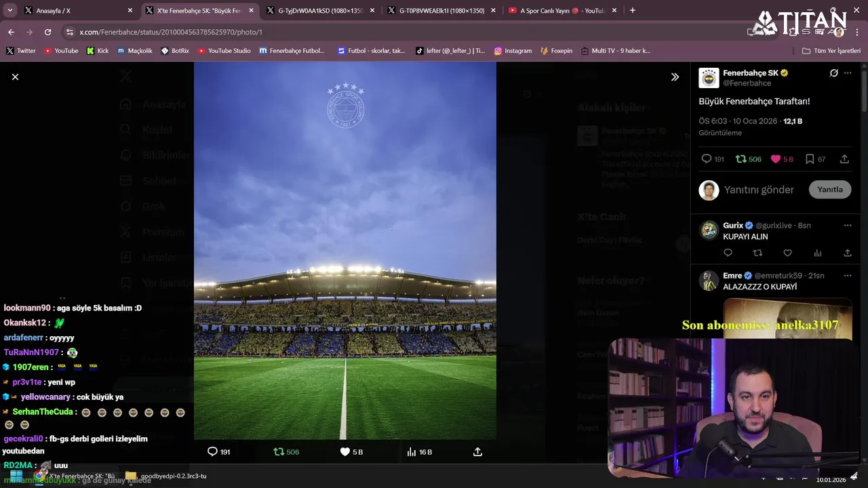This screenshot has height=488, width=868.
Task: Click the Grok icon on the tweet
Action: (833, 73)
